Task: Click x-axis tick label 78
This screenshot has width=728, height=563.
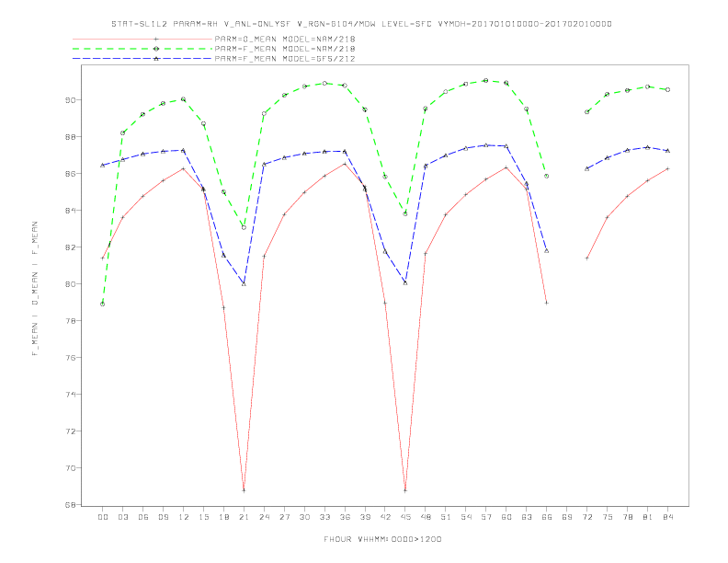Action: 627,517
